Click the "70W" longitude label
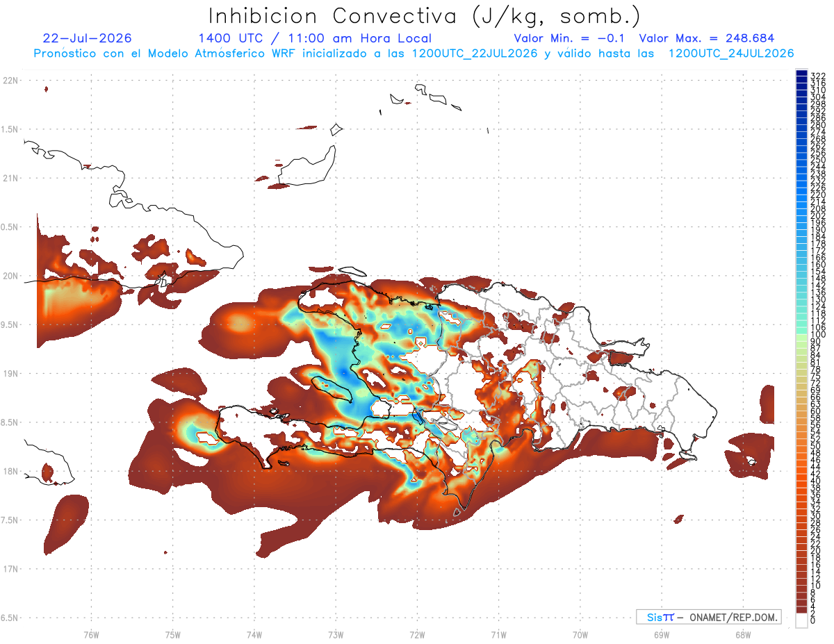The width and height of the screenshot is (834, 644). (x=580, y=634)
